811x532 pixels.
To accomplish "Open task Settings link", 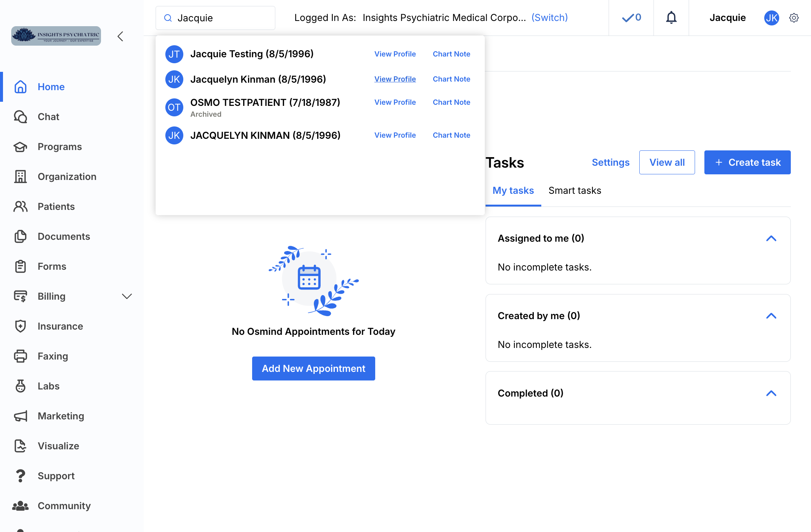I will pos(610,162).
